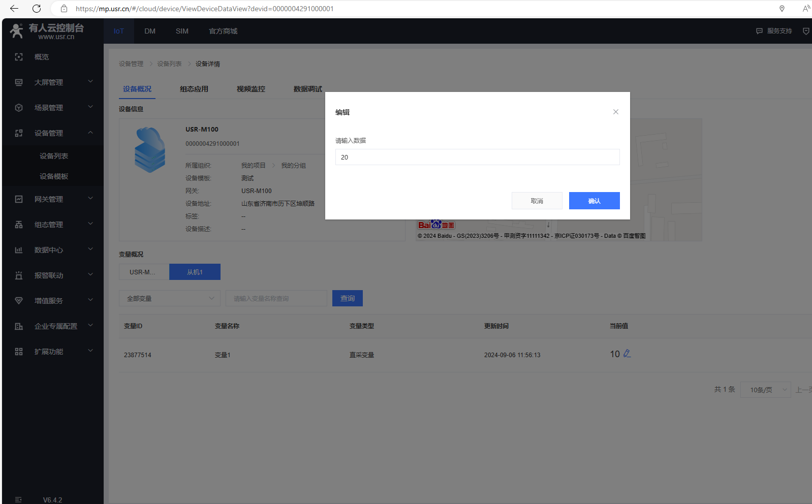This screenshot has width=812, height=504.
Task: Click the location pin icon in address bar
Action: (x=782, y=9)
